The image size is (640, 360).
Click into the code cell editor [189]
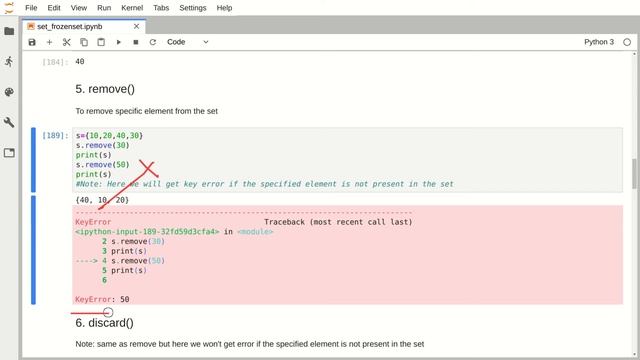coord(347,160)
